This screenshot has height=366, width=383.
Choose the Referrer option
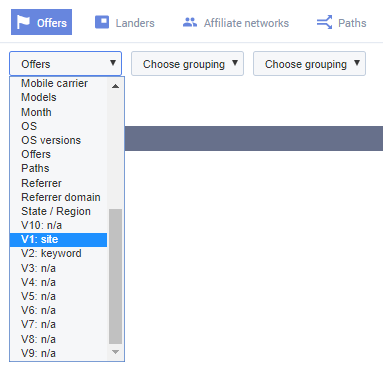tap(58, 183)
